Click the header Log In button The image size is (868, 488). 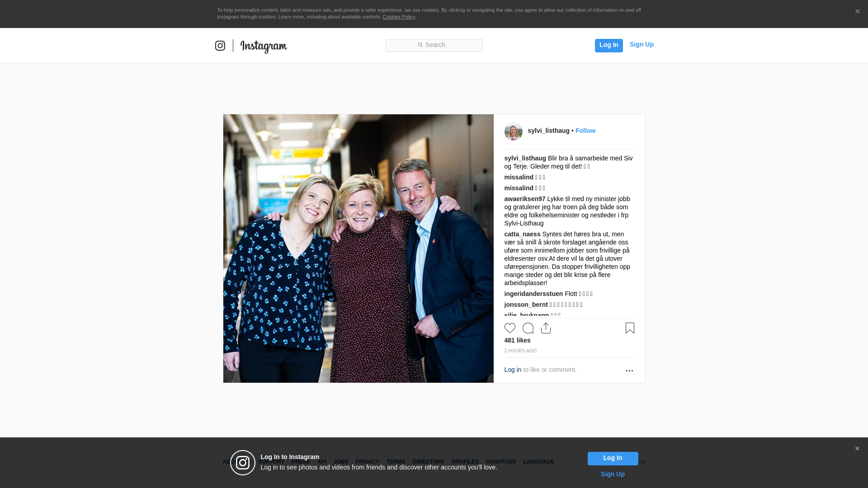click(x=609, y=45)
